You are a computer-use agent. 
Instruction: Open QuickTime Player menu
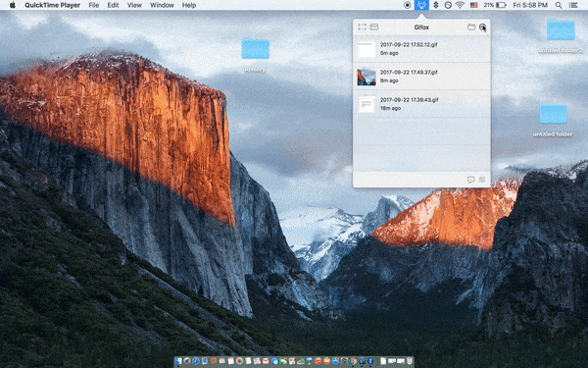coord(52,5)
